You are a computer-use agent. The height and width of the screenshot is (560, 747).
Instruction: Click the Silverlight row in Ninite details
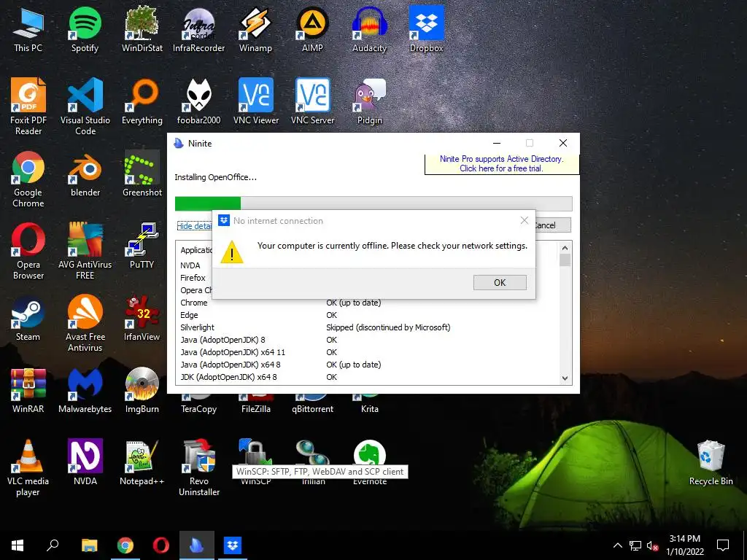[367, 327]
